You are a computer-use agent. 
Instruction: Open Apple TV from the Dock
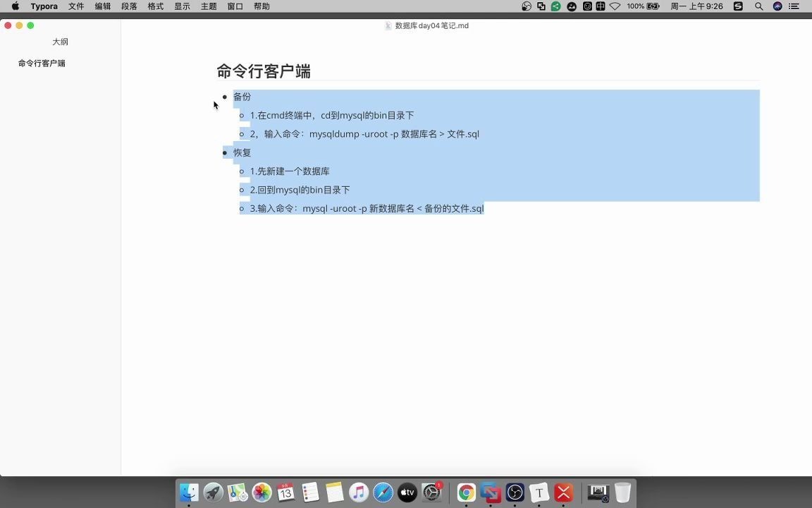point(407,492)
